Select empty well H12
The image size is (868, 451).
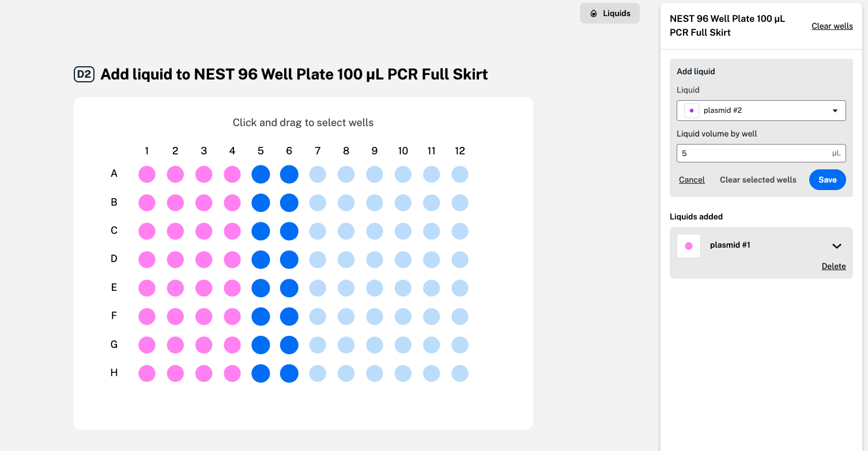click(460, 374)
